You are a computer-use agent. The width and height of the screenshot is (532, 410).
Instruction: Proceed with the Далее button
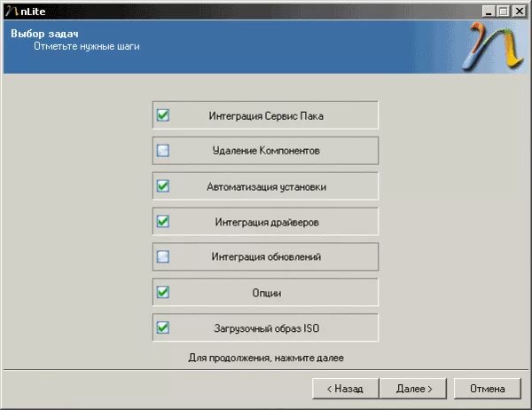pyautogui.click(x=413, y=389)
